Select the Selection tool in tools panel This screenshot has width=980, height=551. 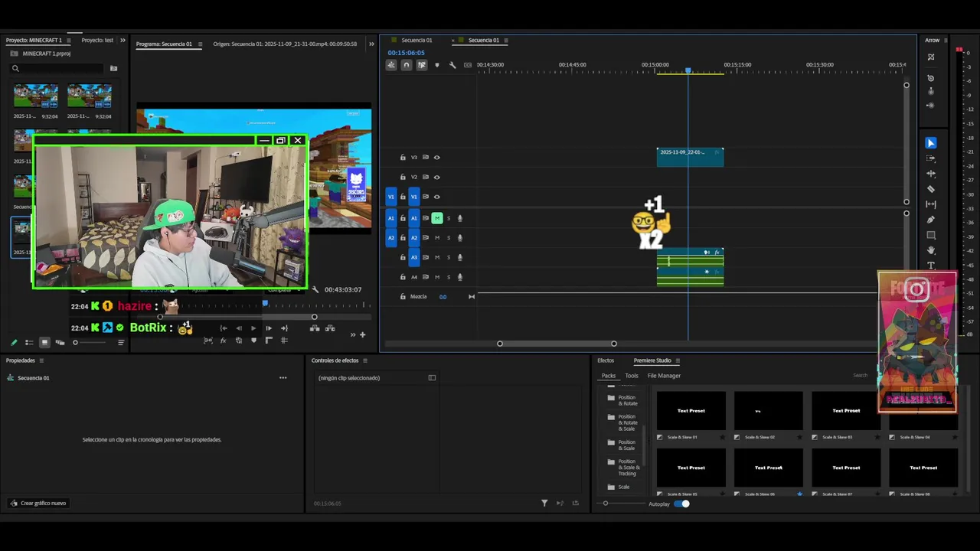pos(931,143)
